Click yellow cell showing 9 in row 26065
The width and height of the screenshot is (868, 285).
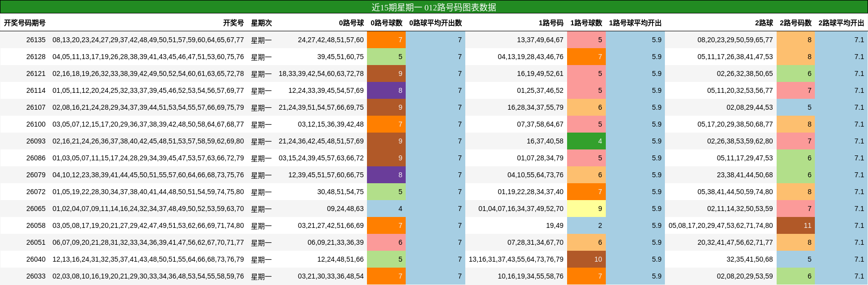pyautogui.click(x=586, y=209)
